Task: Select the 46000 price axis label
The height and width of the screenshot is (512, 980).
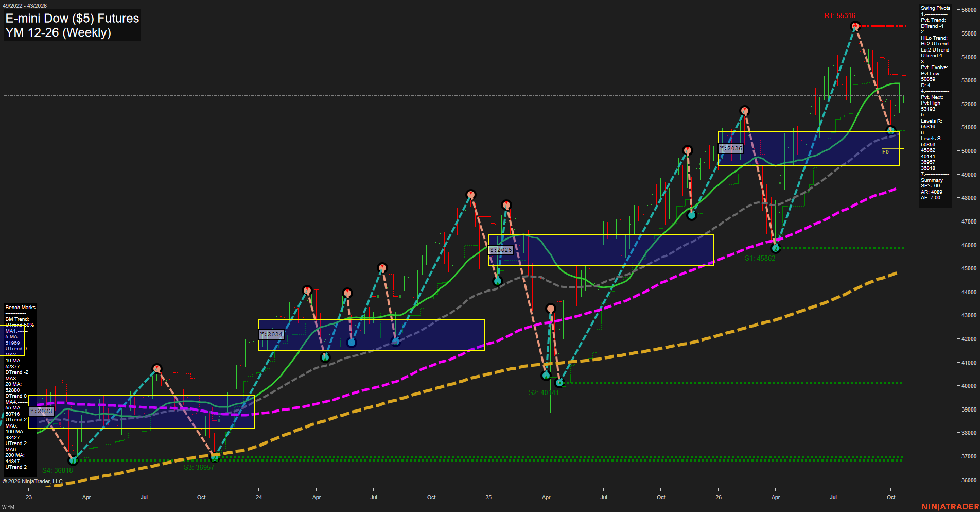Action: [969, 245]
